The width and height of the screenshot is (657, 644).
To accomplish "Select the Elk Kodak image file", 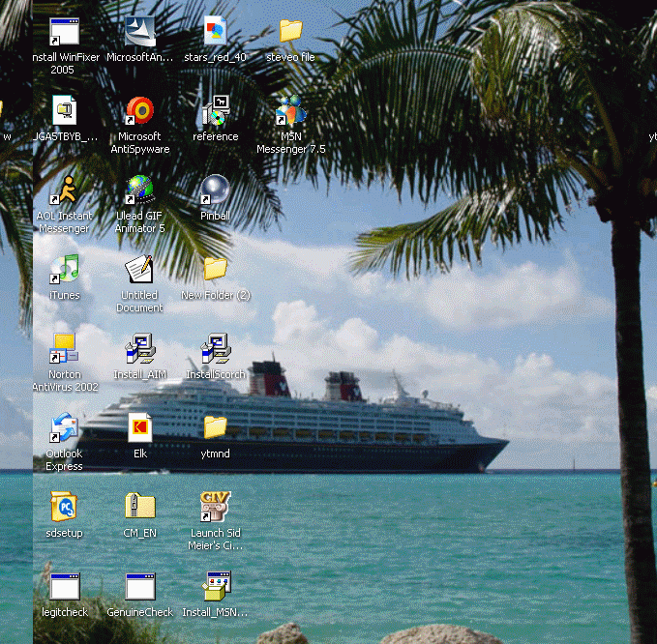I will point(140,427).
